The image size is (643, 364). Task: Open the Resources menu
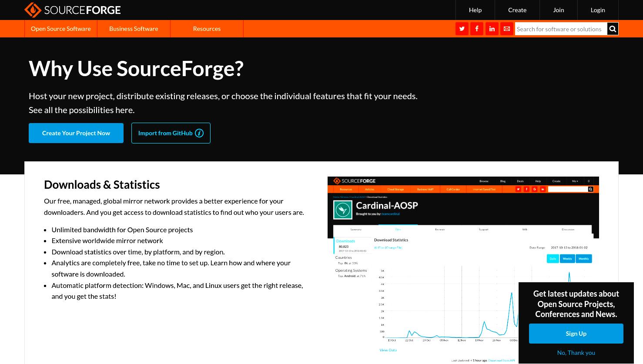[207, 29]
